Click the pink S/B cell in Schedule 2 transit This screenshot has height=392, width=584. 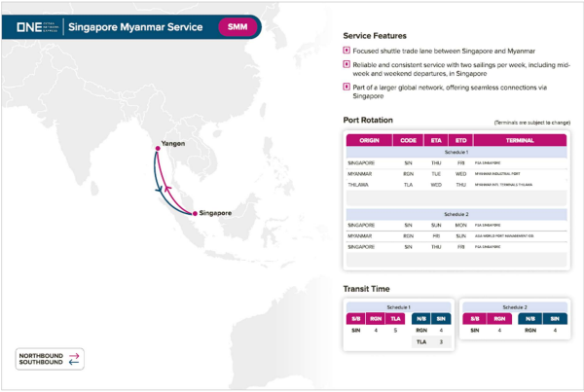click(471, 317)
